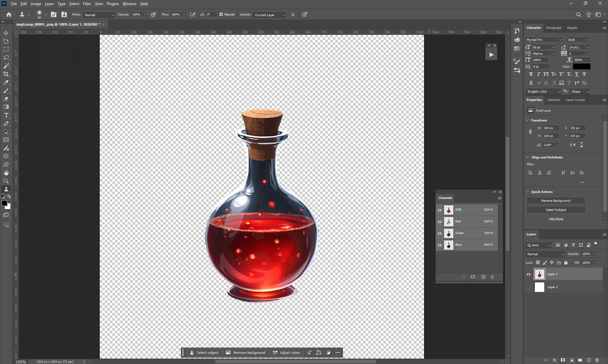Open the Sample Current Layer dropdown
Image resolution: width=608 pixels, height=364 pixels.
pos(269,15)
